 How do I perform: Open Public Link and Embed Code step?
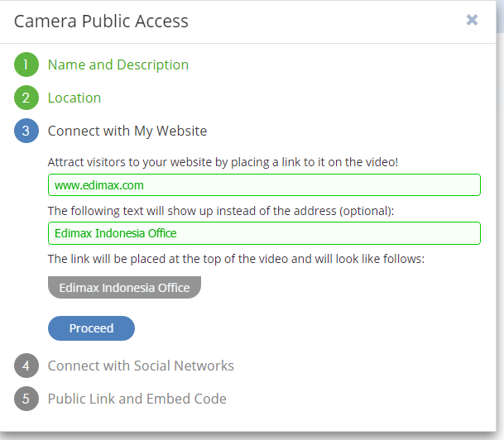click(137, 399)
